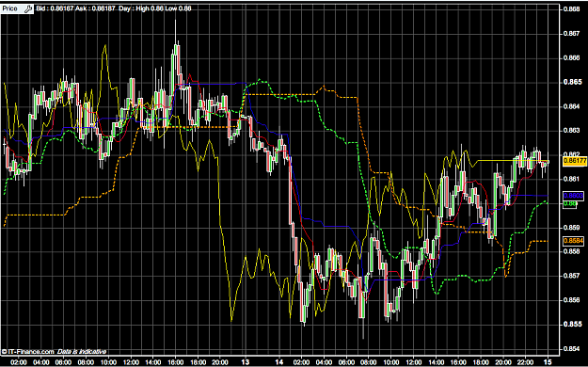Open chart settings with the wrench icon

point(27,9)
